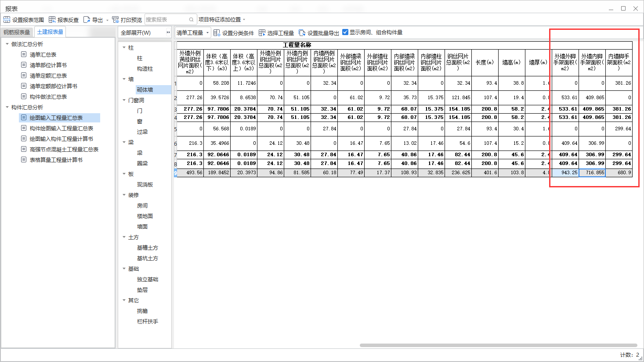644x362 pixels.
Task: Click document icon beside 清单定额部位计算书
Action: point(24,86)
